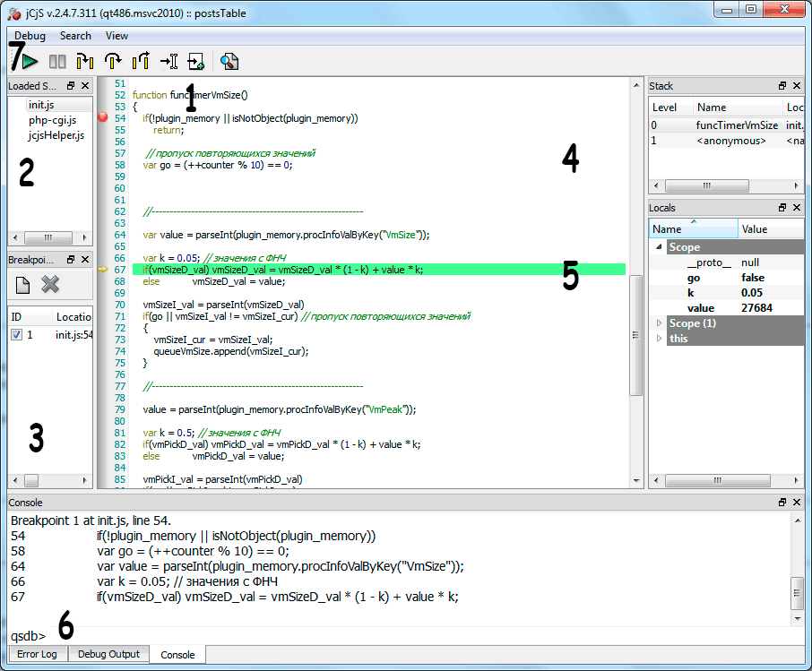Click the Step Over toolbar icon
Viewport: 812px width, 671px height.
pyautogui.click(x=113, y=62)
